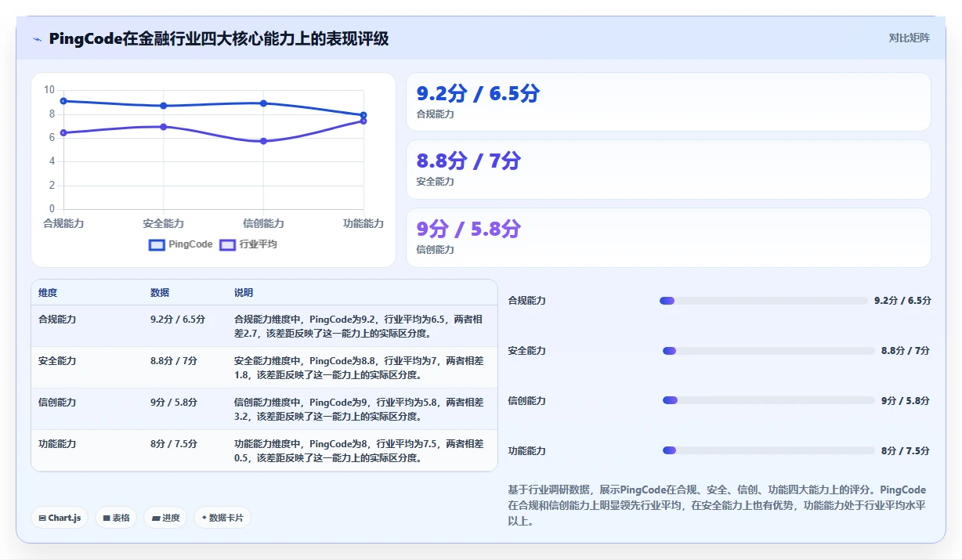
Task: Click the 安全能力 x-axis label on the chart
Action: [163, 224]
